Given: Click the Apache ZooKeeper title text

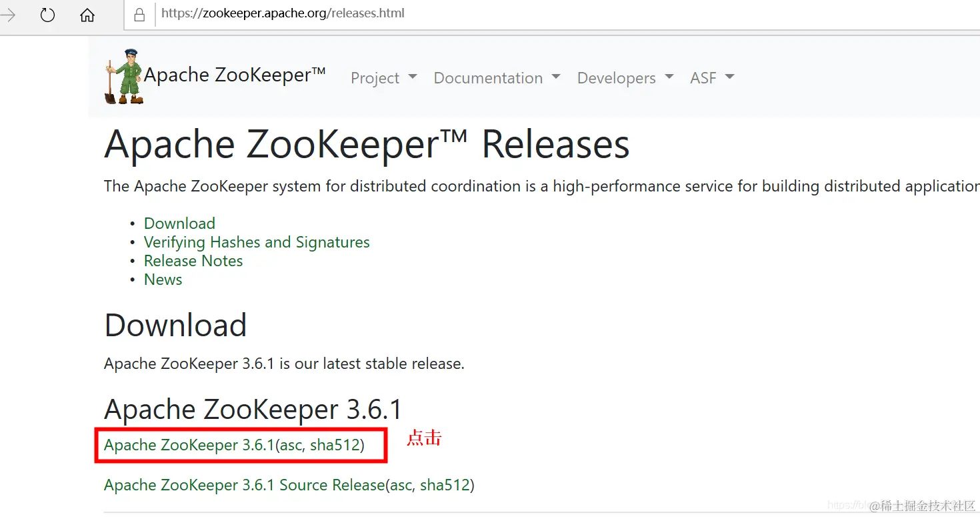Looking at the screenshot, I should 235,74.
